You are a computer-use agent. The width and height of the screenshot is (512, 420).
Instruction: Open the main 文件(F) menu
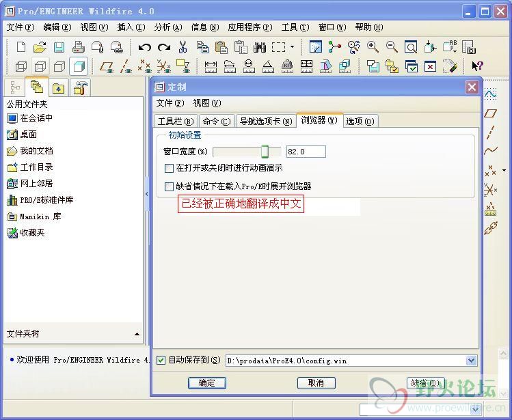pyautogui.click(x=21, y=27)
